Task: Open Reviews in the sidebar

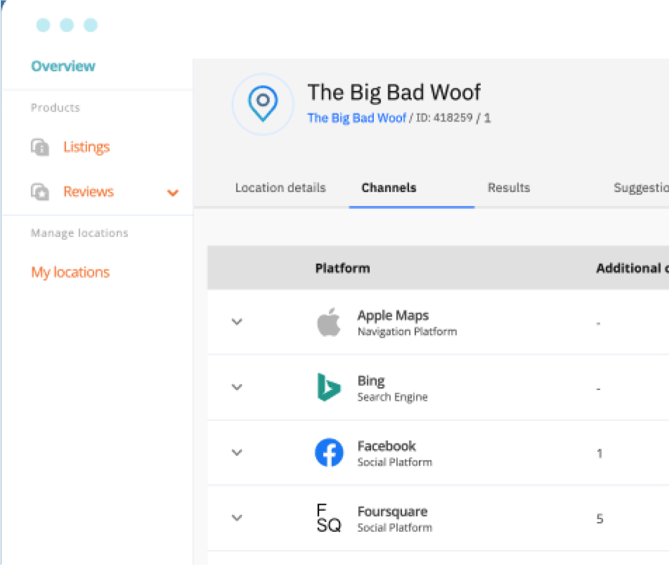Action: (88, 192)
